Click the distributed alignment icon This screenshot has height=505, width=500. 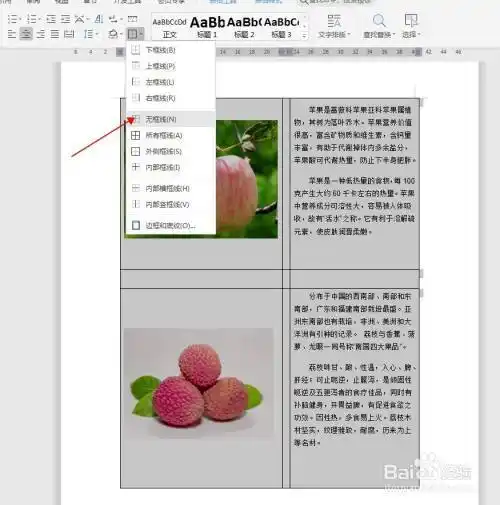[69, 34]
